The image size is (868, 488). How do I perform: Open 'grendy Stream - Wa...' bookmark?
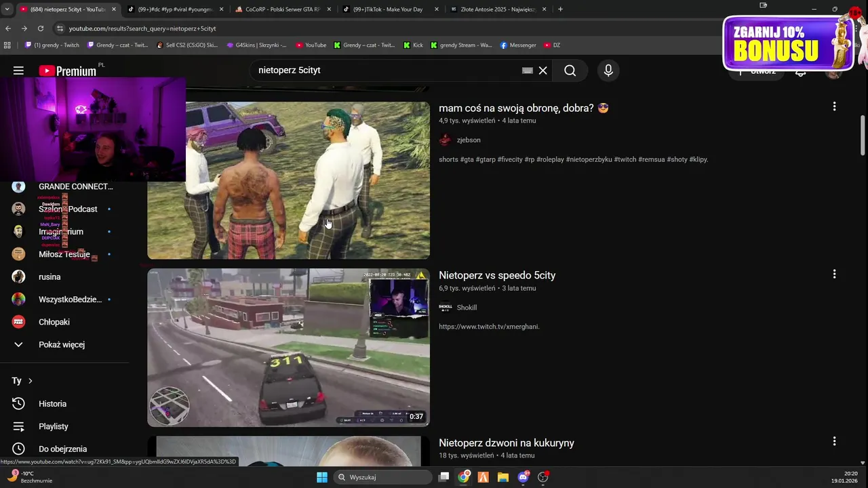tap(461, 45)
